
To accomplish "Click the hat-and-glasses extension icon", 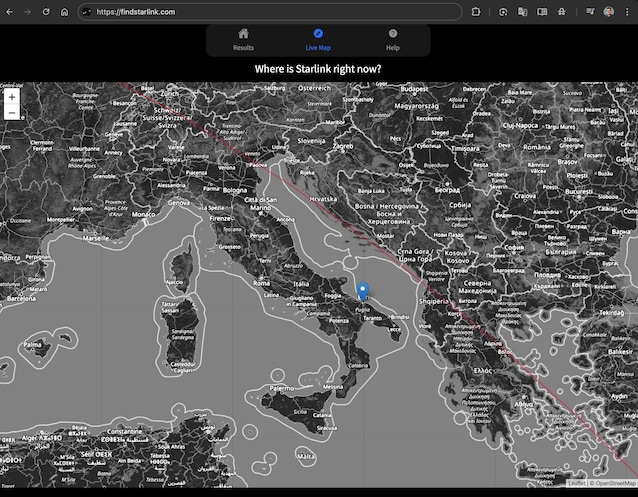I will tap(562, 12).
